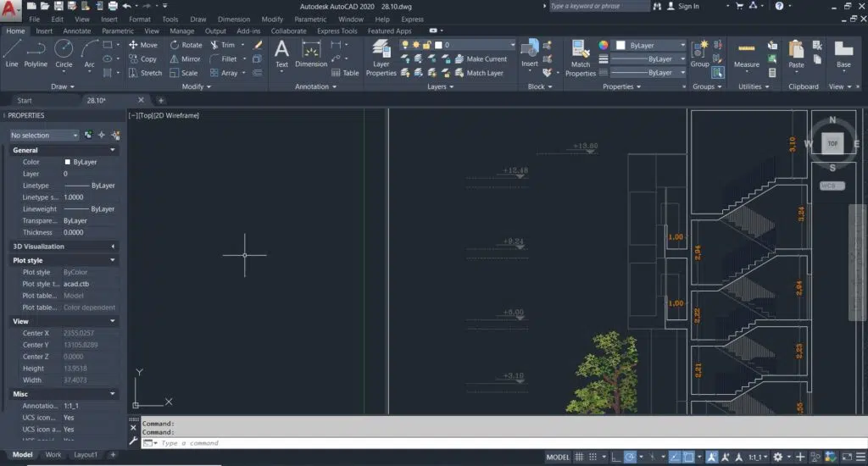Toggle grid display in status bar

pyautogui.click(x=581, y=457)
